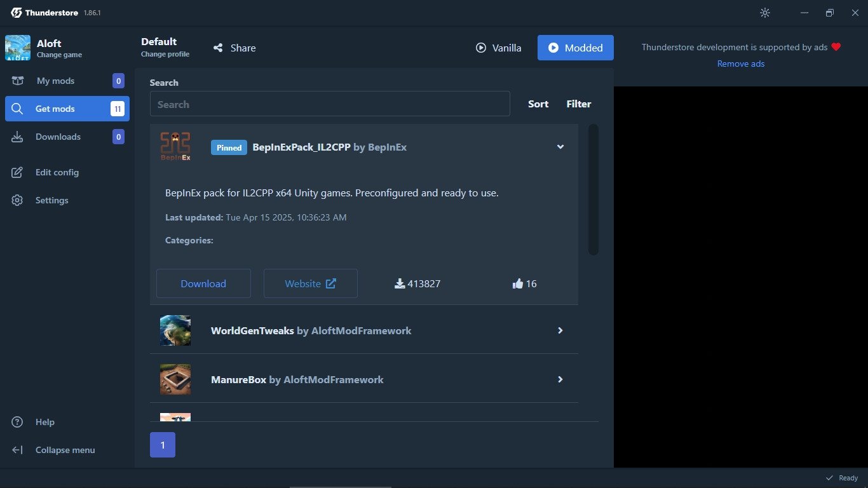Collapse the BepInExPack_IL2CPP entry chevron
The image size is (868, 488).
(x=560, y=147)
